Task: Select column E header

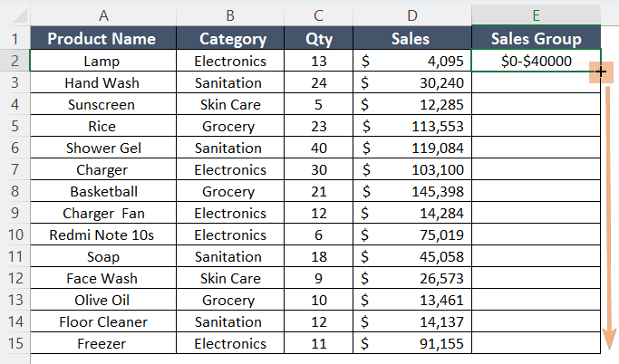Action: coord(536,15)
